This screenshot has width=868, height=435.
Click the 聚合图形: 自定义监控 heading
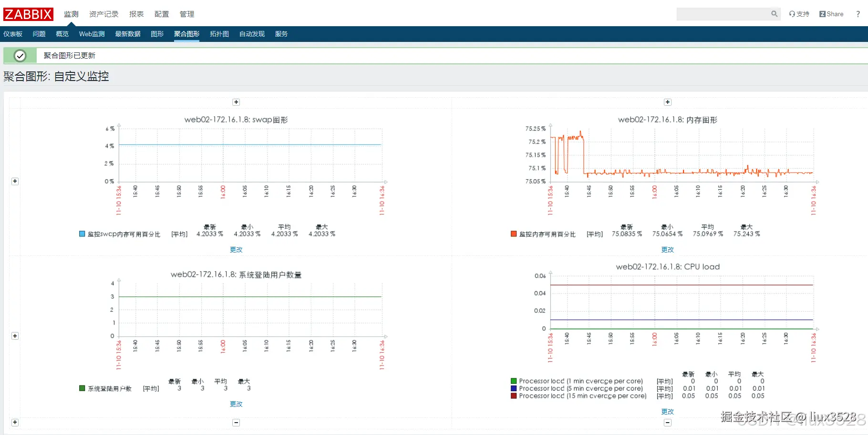tap(56, 76)
